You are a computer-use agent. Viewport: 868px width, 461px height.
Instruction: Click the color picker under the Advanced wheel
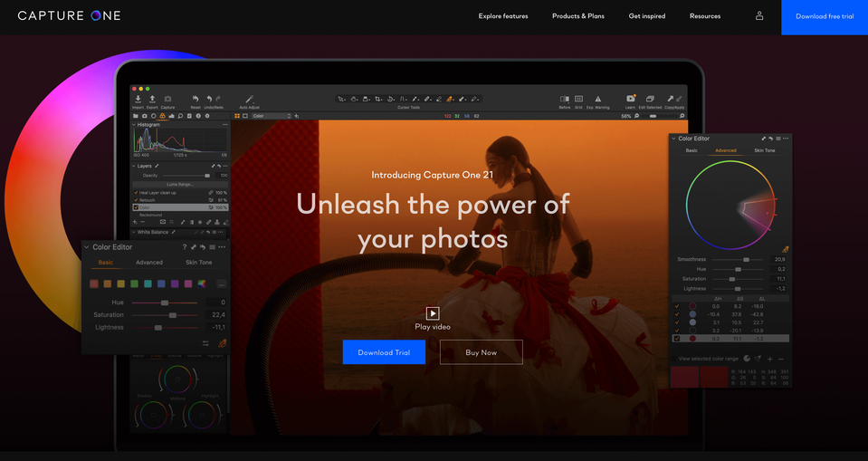(x=785, y=249)
